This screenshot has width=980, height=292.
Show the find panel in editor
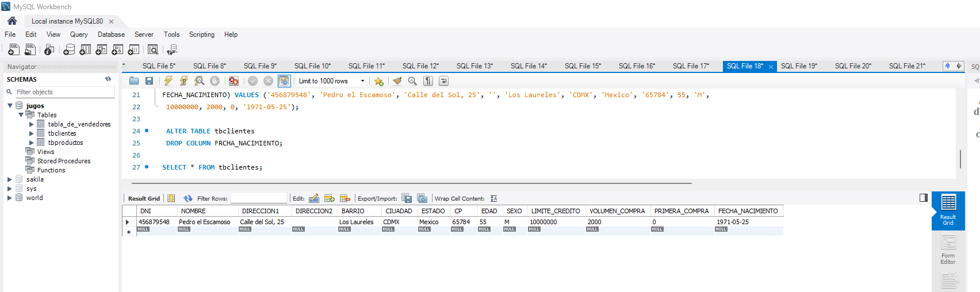tap(412, 81)
